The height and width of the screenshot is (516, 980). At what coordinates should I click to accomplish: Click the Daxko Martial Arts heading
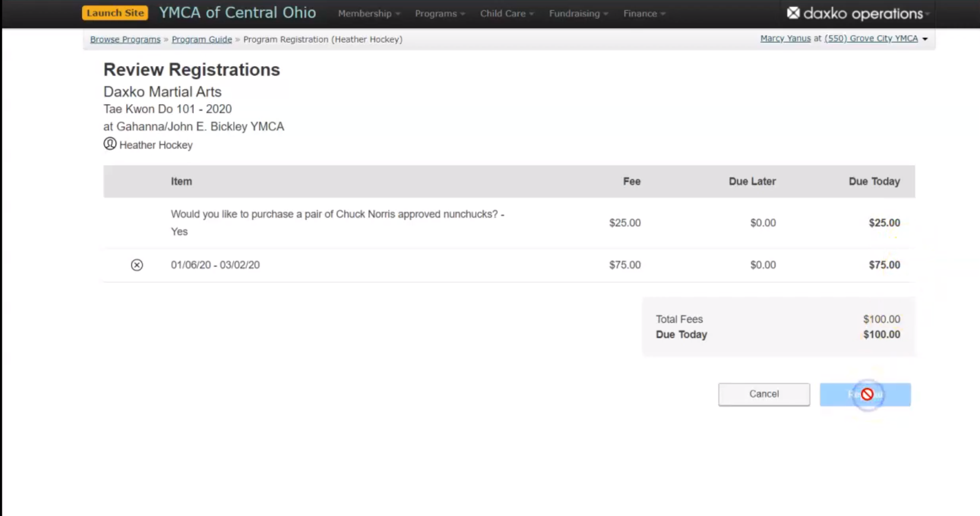point(162,91)
